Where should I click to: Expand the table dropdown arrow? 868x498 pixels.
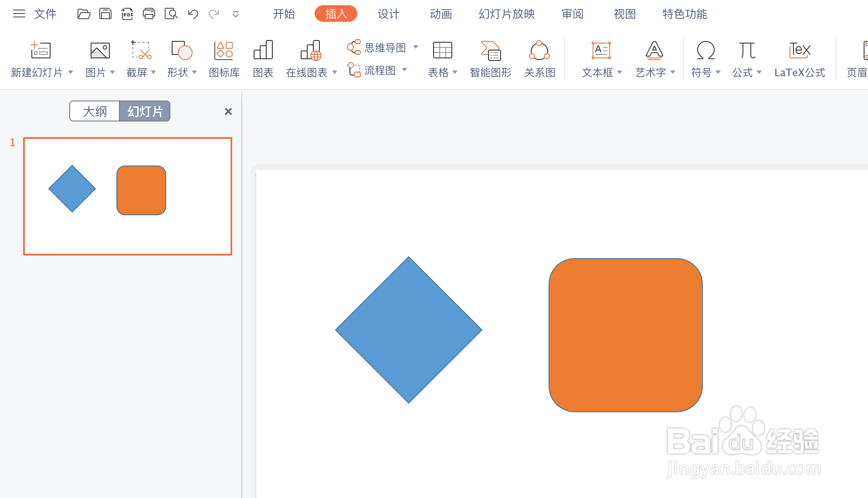pyautogui.click(x=455, y=72)
